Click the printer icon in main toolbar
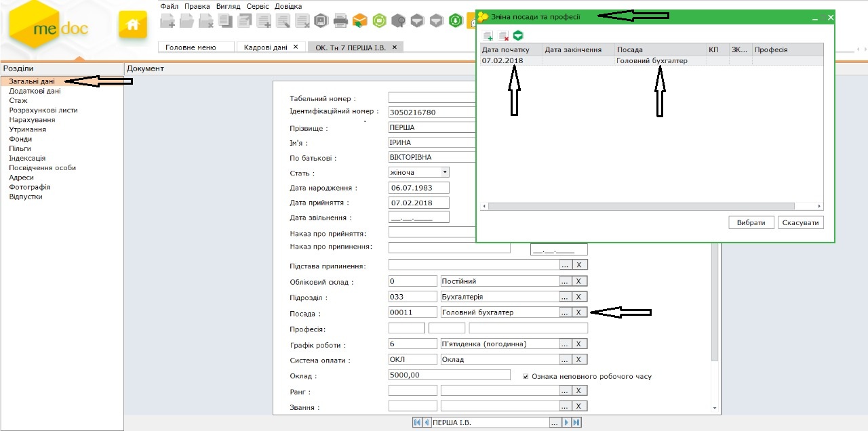The width and height of the screenshot is (868, 431). coord(340,21)
